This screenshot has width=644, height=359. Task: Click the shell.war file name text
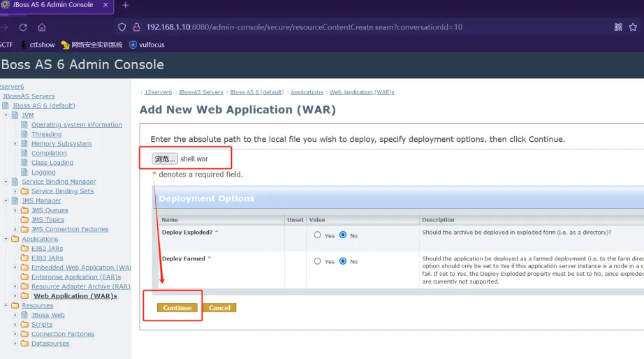[194, 159]
